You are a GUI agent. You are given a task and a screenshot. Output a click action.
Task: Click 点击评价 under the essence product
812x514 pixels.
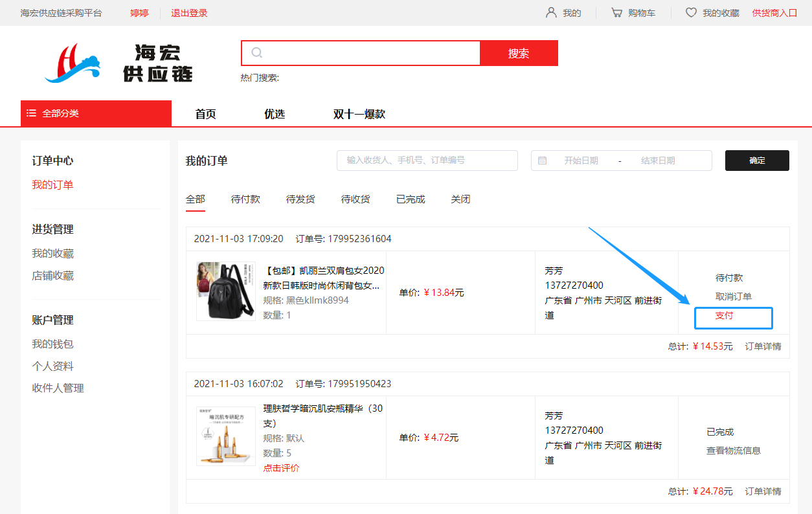pyautogui.click(x=281, y=468)
